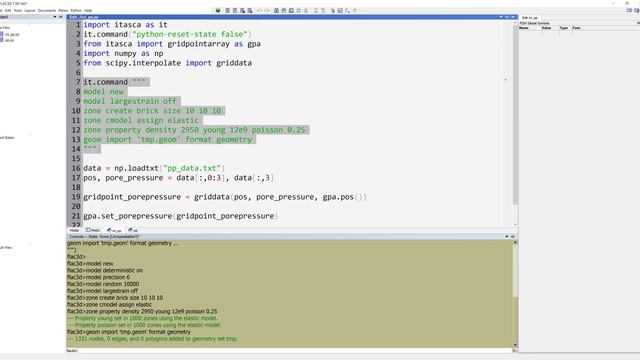The width and height of the screenshot is (640, 360).
Task: Click 'griddata' at the end of line 5
Action: click(234, 63)
